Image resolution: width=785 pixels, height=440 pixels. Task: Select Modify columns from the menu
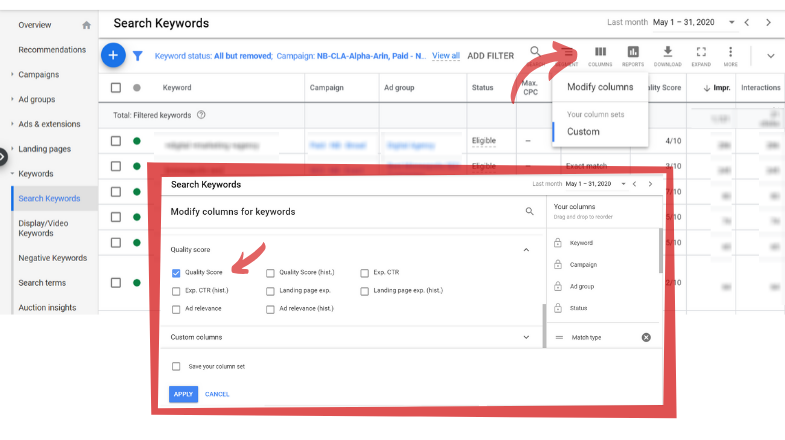tap(600, 87)
